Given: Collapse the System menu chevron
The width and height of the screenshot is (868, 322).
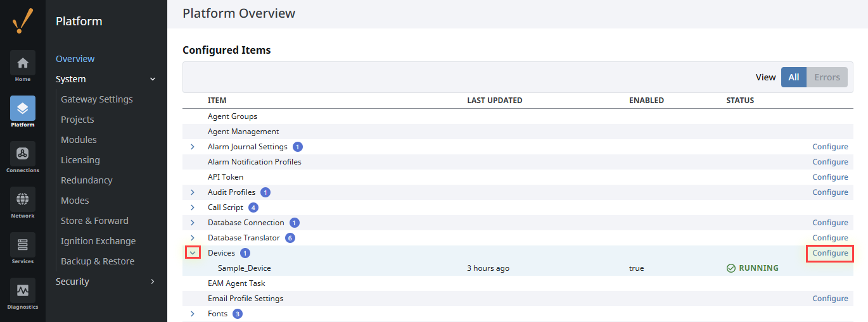Looking at the screenshot, I should point(153,79).
